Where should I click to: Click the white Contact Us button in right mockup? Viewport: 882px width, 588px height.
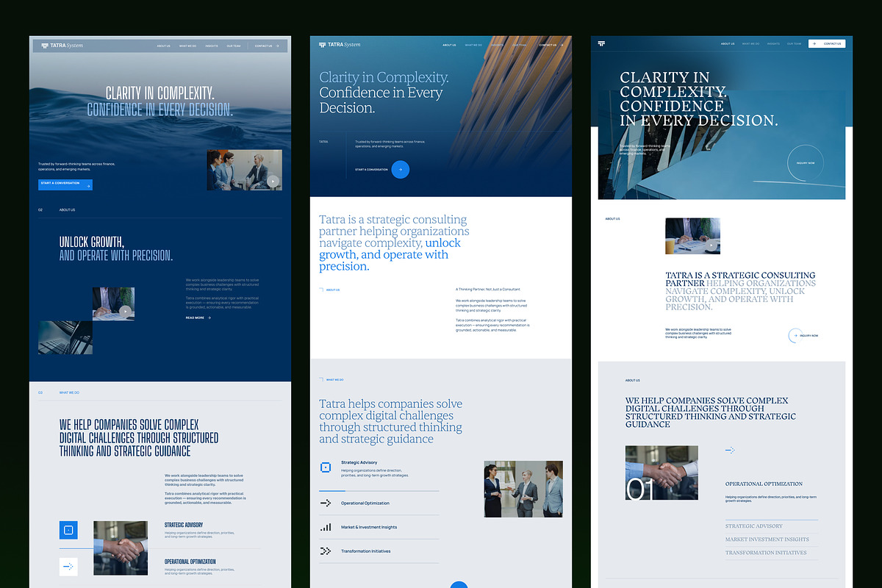pyautogui.click(x=827, y=44)
